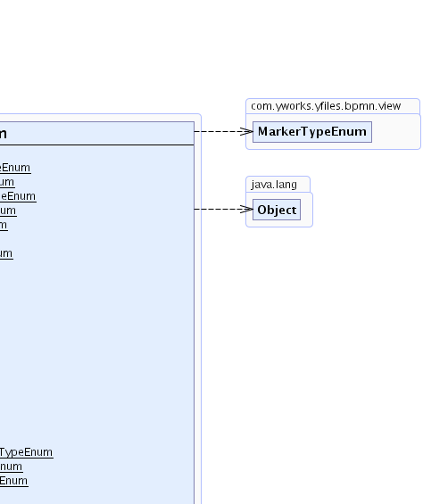The image size is (423, 504).
Task: Click the com.yworks.yfiles.bpmn.view package label
Action: 326,106
